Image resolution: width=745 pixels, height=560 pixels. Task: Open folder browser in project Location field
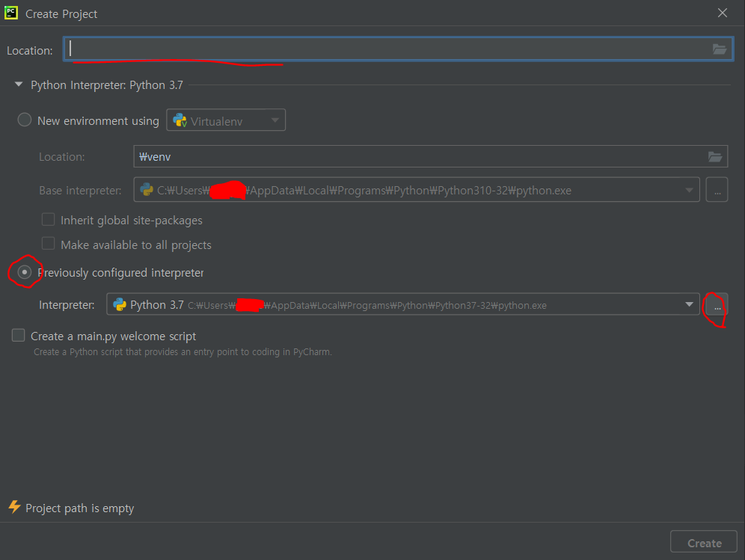click(720, 49)
